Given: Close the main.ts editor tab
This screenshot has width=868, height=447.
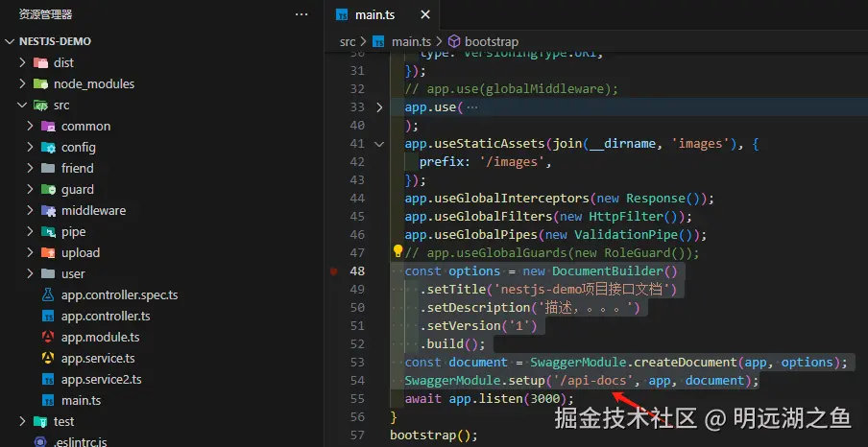Looking at the screenshot, I should click(x=425, y=15).
